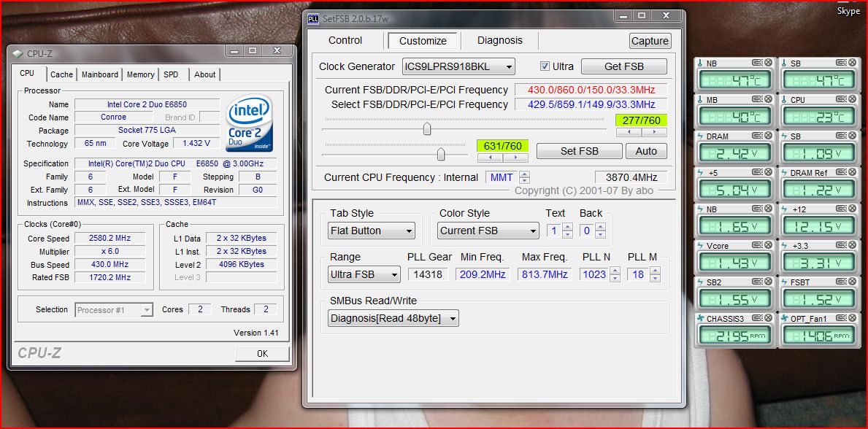This screenshot has width=868, height=429.
Task: Click the PLL Gear field showing 14318
Action: click(x=428, y=274)
